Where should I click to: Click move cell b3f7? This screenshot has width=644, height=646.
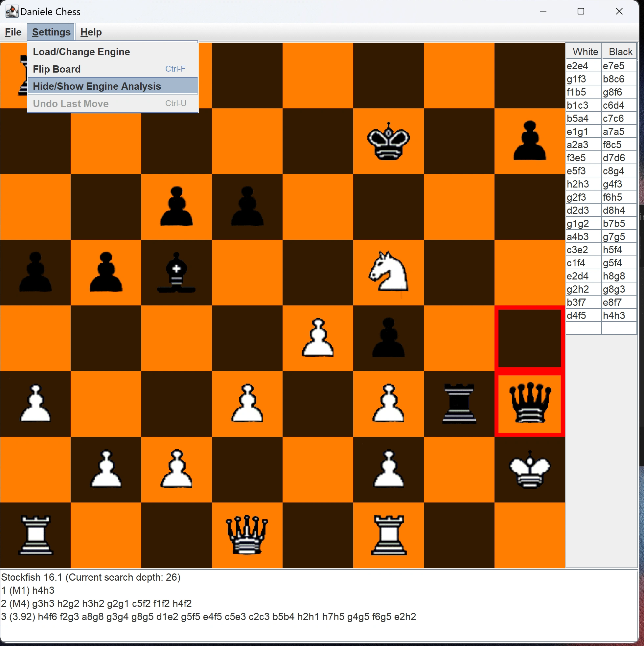point(584,302)
